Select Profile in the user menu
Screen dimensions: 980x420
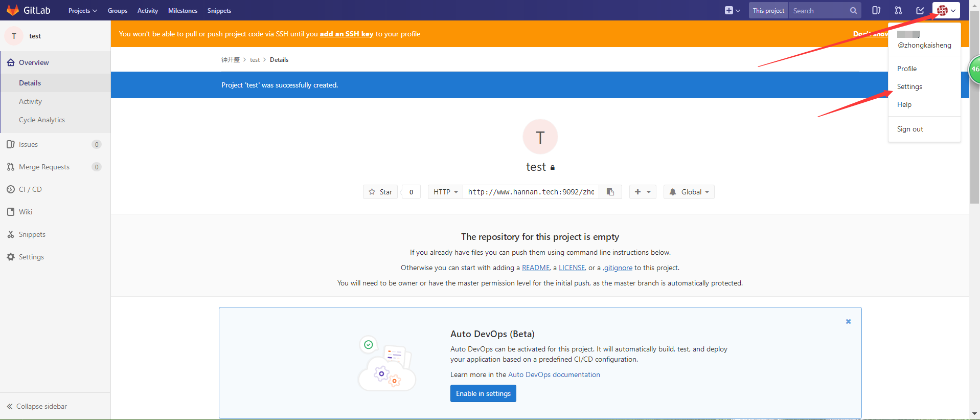(x=907, y=69)
